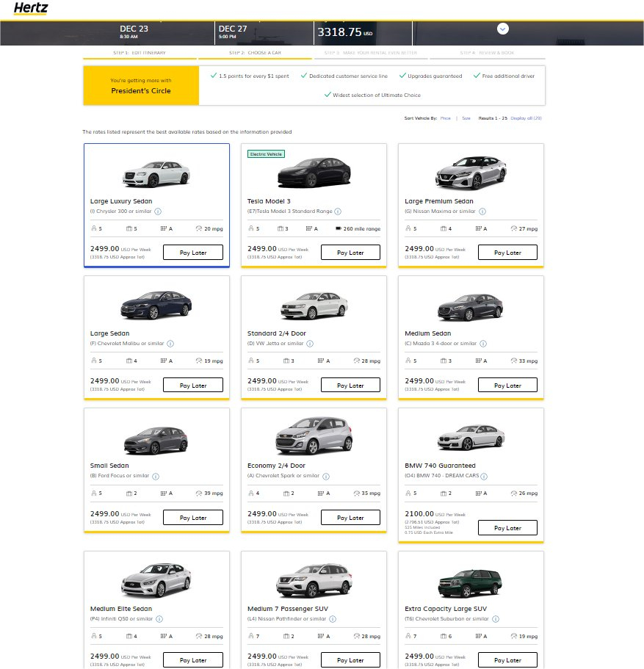Image resolution: width=644 pixels, height=669 pixels.
Task: Pay Later for Small Sedan
Action: click(x=193, y=518)
